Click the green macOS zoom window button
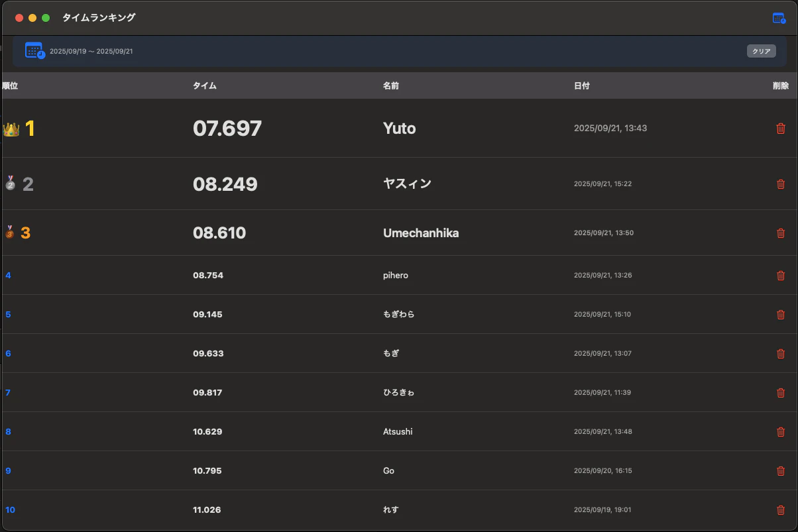 click(x=46, y=18)
